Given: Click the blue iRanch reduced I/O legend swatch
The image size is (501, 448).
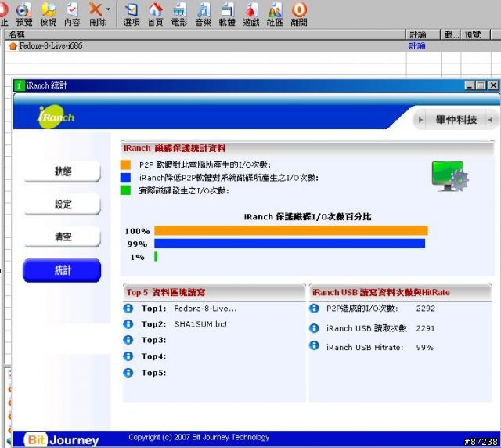Looking at the screenshot, I should 125,178.
